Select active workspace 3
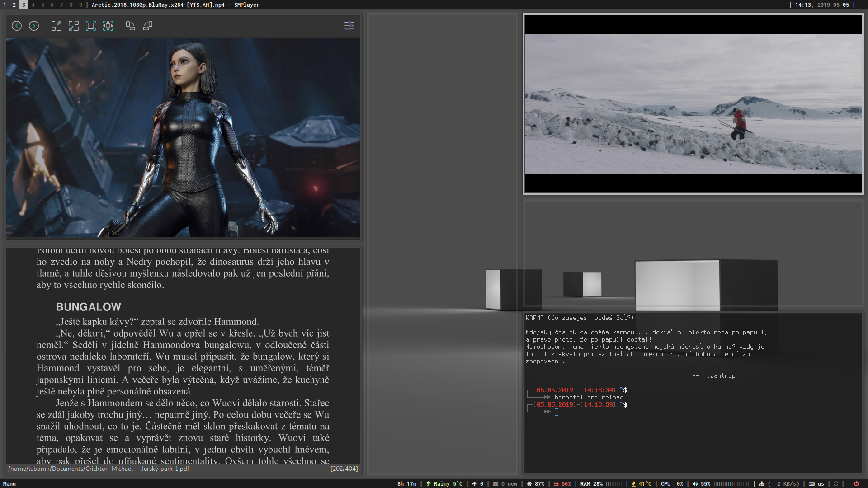The width and height of the screenshot is (868, 488). coord(24,5)
